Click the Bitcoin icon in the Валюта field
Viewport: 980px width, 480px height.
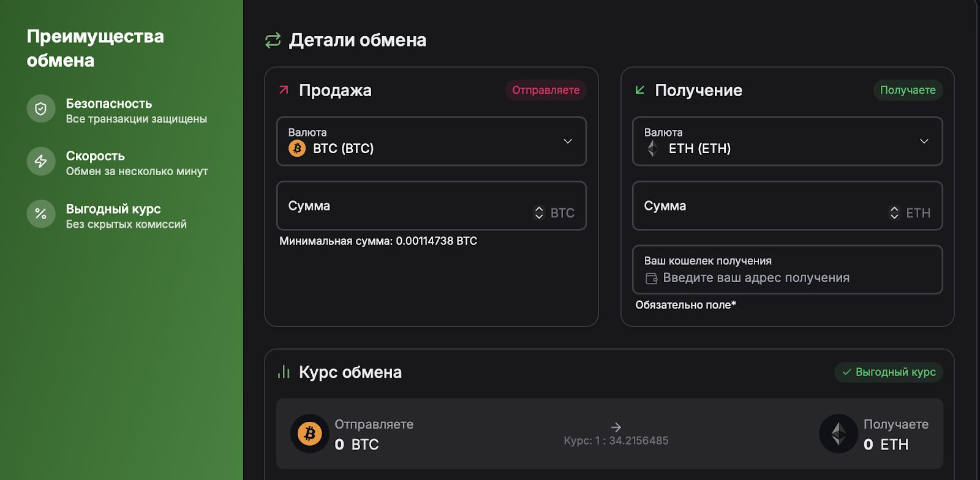(x=297, y=148)
